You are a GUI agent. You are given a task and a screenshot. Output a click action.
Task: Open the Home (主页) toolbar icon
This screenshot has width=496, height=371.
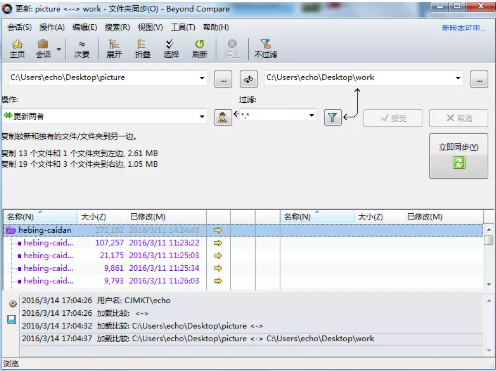pos(17,49)
